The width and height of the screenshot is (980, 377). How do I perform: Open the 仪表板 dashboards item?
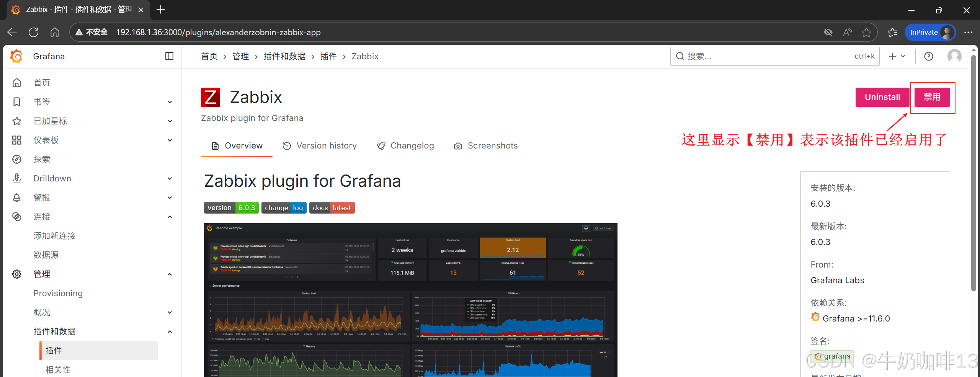point(46,140)
